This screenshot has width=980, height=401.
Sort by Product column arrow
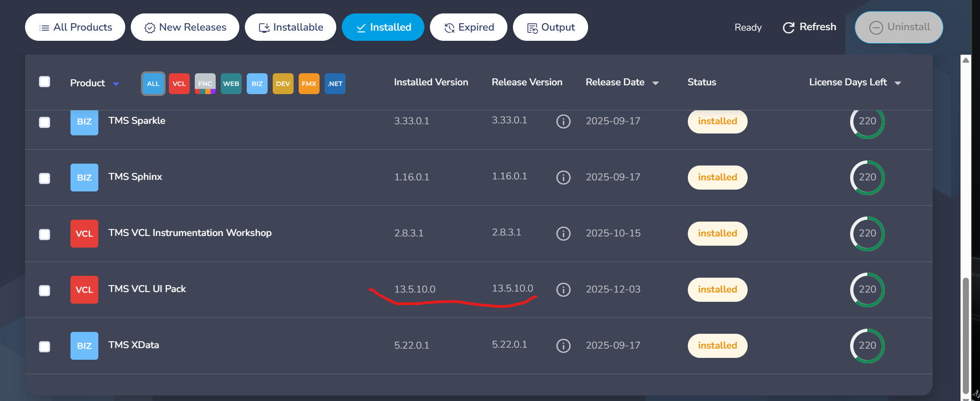116,84
